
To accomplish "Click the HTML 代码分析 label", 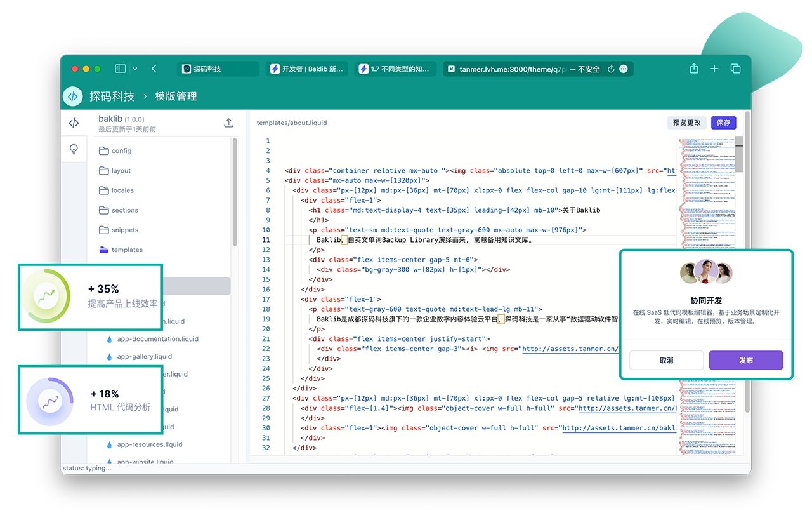I will (x=121, y=407).
